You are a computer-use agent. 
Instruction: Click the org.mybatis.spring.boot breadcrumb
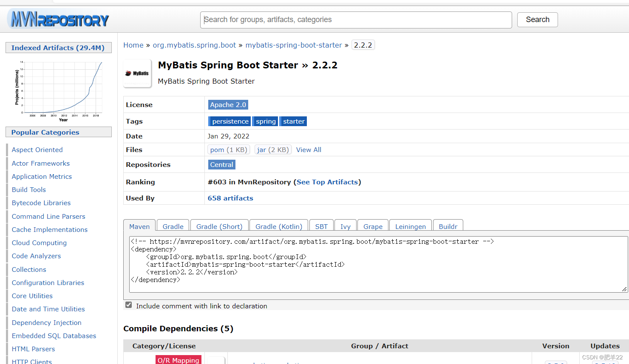(194, 45)
